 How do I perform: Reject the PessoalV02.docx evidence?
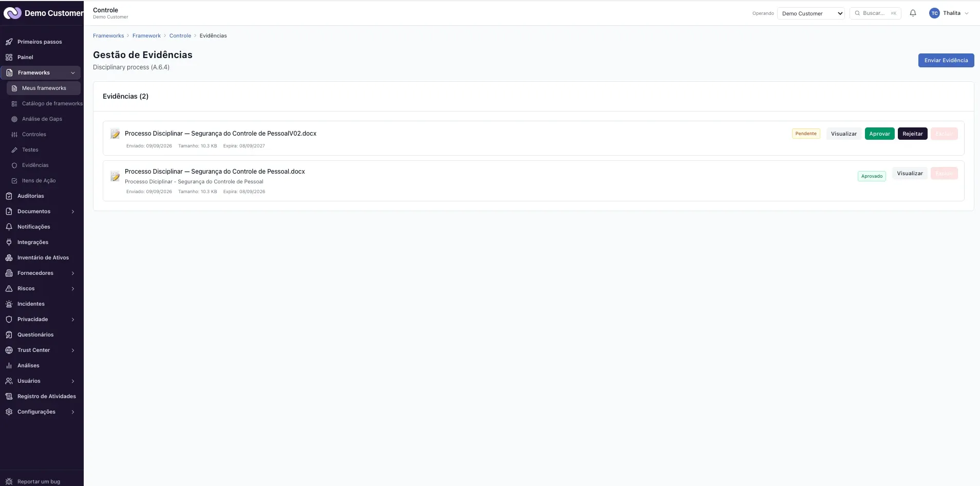[912, 134]
